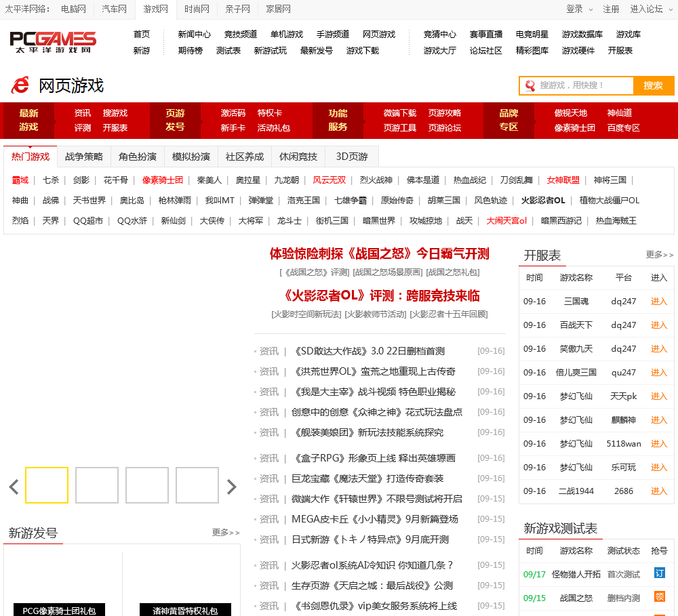The width and height of the screenshot is (678, 616).
Task: Open headline 体验惊险刺探《战国之怒》今日霸气开测
Action: point(379,253)
